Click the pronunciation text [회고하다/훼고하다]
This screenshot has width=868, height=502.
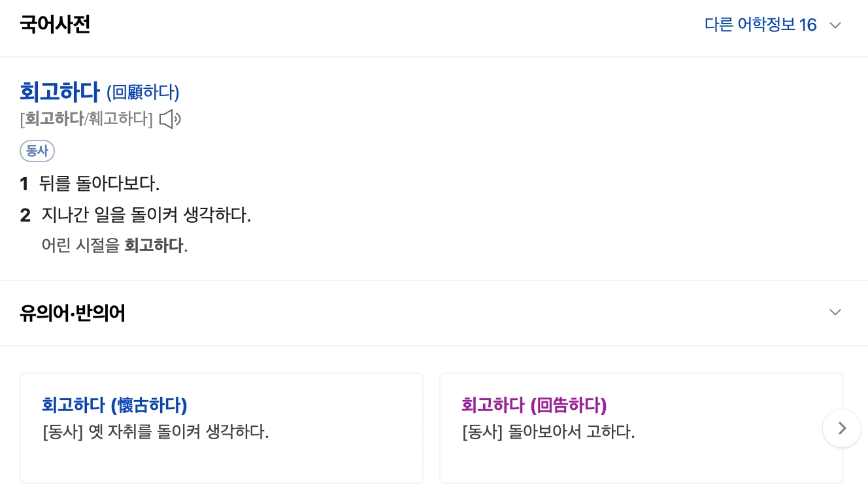coord(86,120)
